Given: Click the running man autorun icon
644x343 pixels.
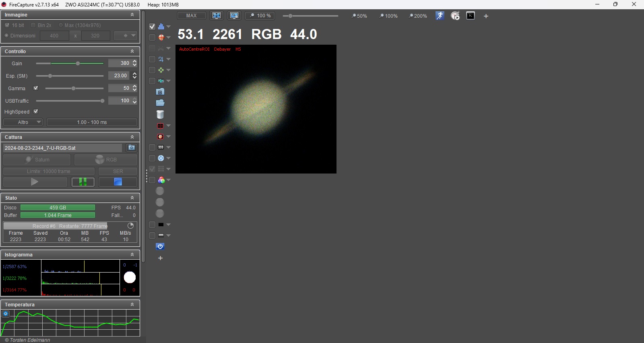Looking at the screenshot, I should point(440,16).
